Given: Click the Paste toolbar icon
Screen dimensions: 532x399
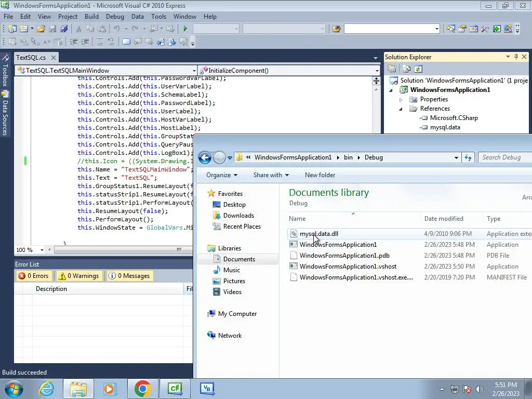Looking at the screenshot, I should coord(101,29).
